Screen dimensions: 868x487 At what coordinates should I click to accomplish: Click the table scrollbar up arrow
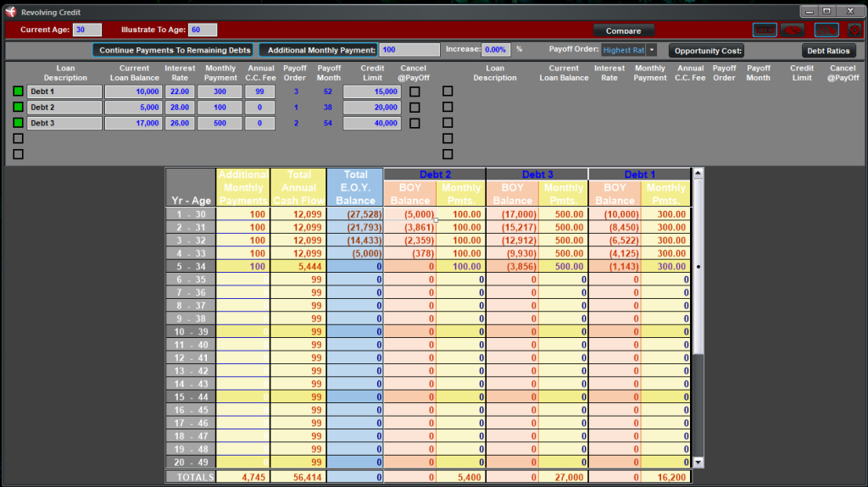tap(698, 174)
